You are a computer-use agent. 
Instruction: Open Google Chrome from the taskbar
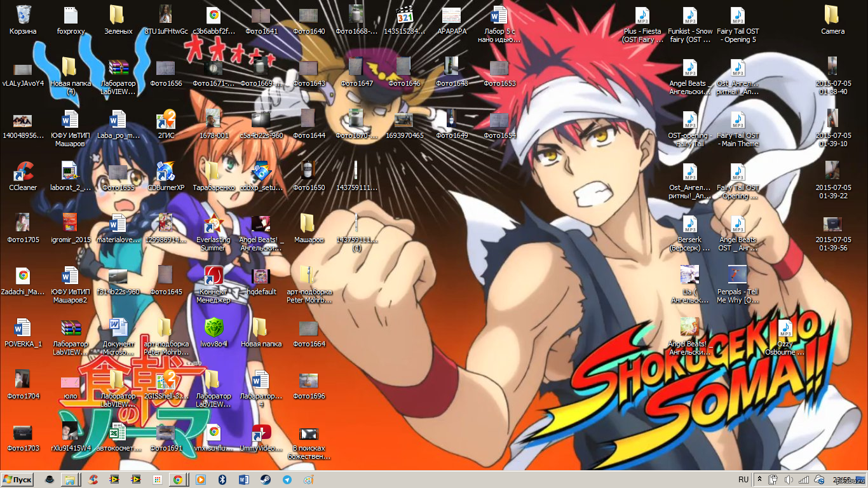click(178, 480)
